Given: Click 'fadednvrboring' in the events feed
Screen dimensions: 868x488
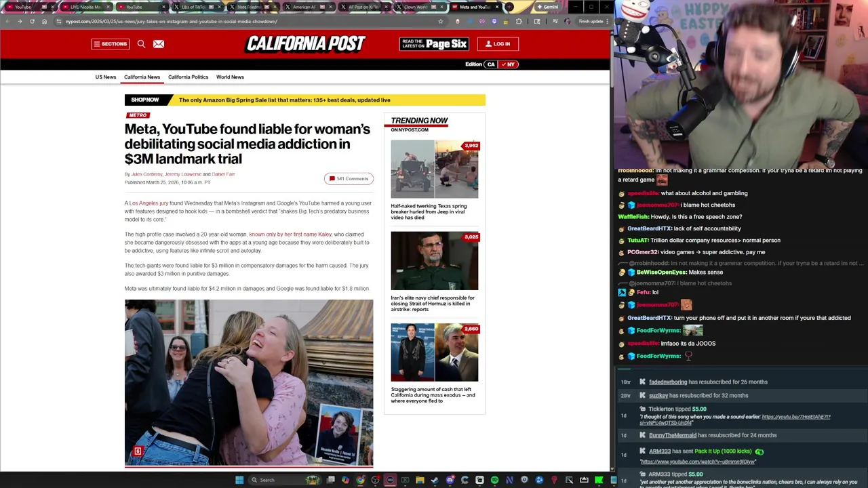Looking at the screenshot, I should pyautogui.click(x=668, y=382).
